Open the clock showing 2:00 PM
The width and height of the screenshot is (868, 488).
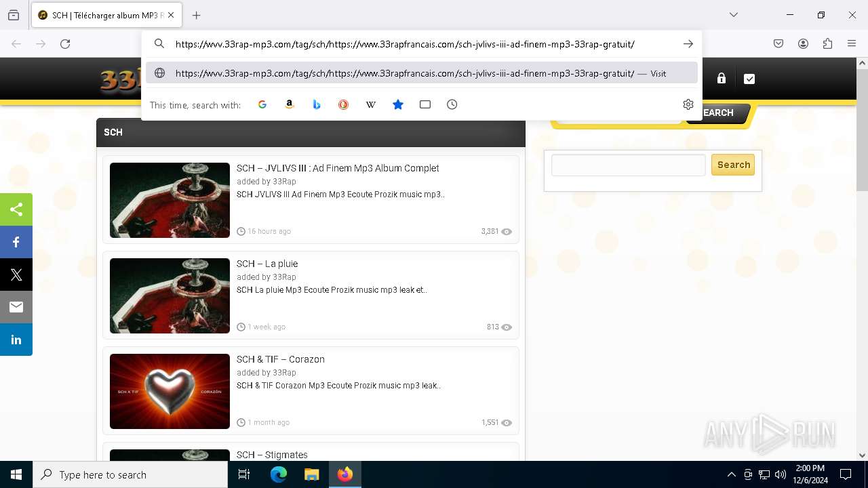810,474
